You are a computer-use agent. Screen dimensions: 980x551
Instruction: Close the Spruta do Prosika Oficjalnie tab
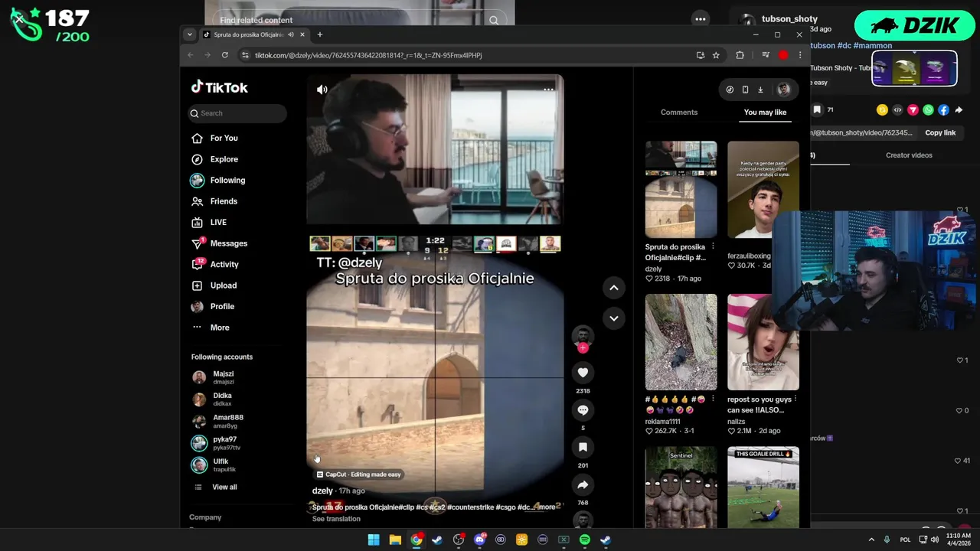[x=302, y=34]
